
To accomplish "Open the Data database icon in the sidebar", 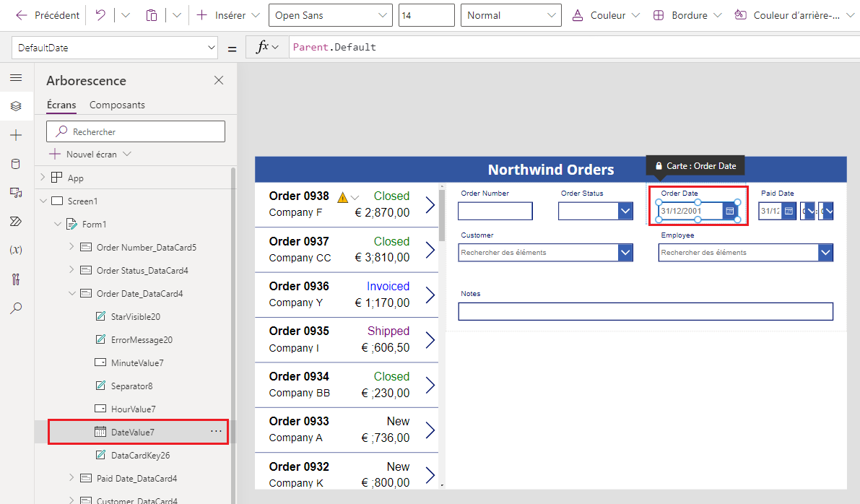I will (16, 164).
